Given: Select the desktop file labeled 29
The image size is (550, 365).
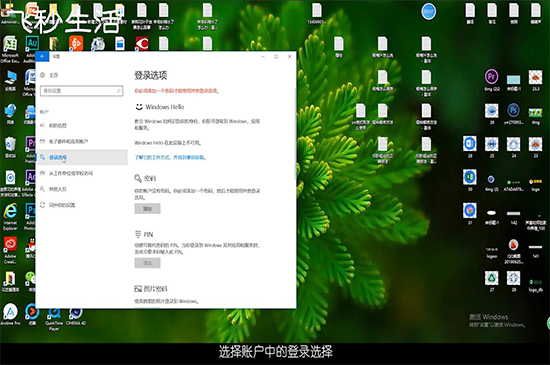Looking at the screenshot, I should click(x=470, y=147).
